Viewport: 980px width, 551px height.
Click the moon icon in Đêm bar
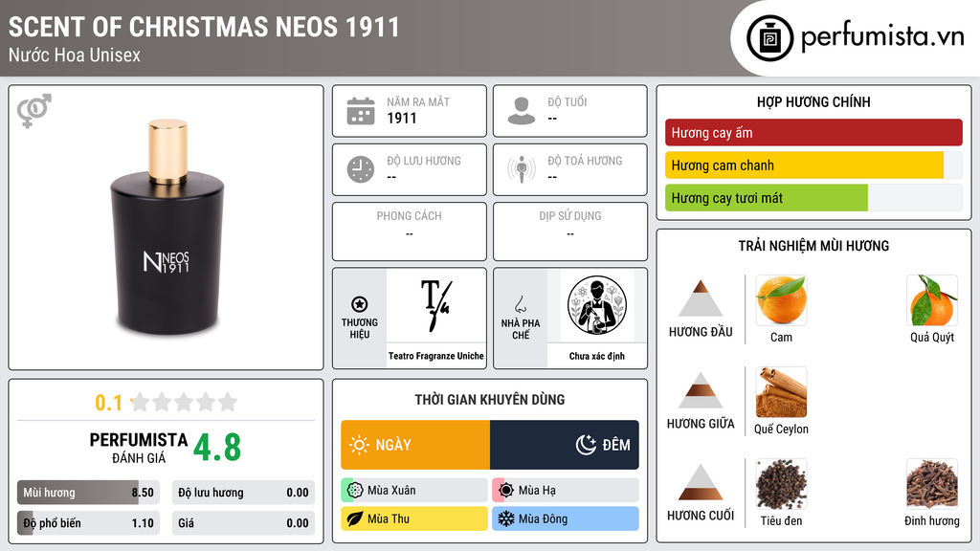pyautogui.click(x=586, y=445)
